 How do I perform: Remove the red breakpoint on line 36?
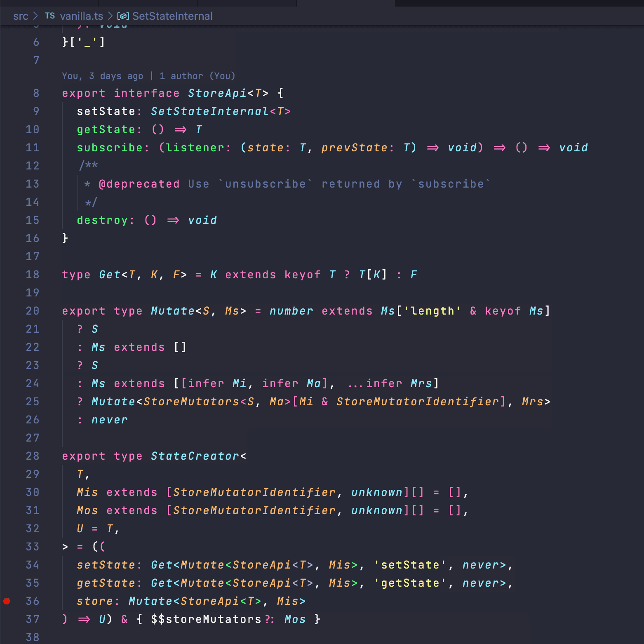point(7,601)
